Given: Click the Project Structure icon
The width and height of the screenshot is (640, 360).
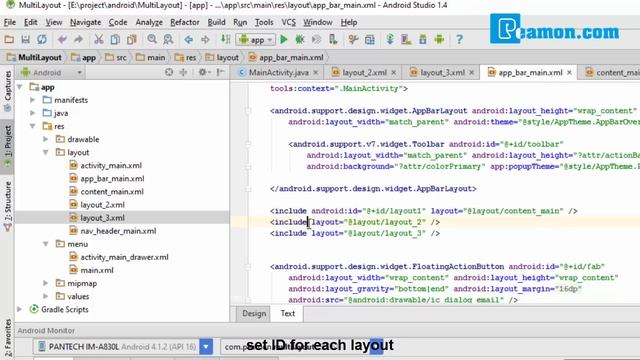Looking at the screenshot, I should pyautogui.click(x=370, y=40).
